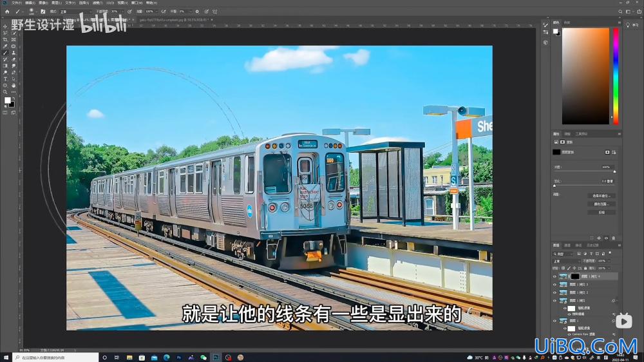The width and height of the screenshot is (644, 362).
Task: Open layer fill 100% dropdown
Action: [x=610, y=269]
